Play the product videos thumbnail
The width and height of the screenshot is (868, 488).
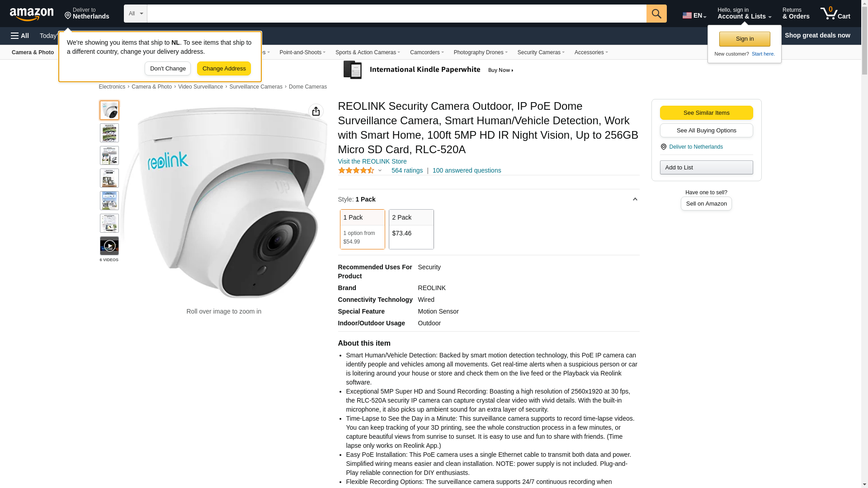tap(109, 246)
